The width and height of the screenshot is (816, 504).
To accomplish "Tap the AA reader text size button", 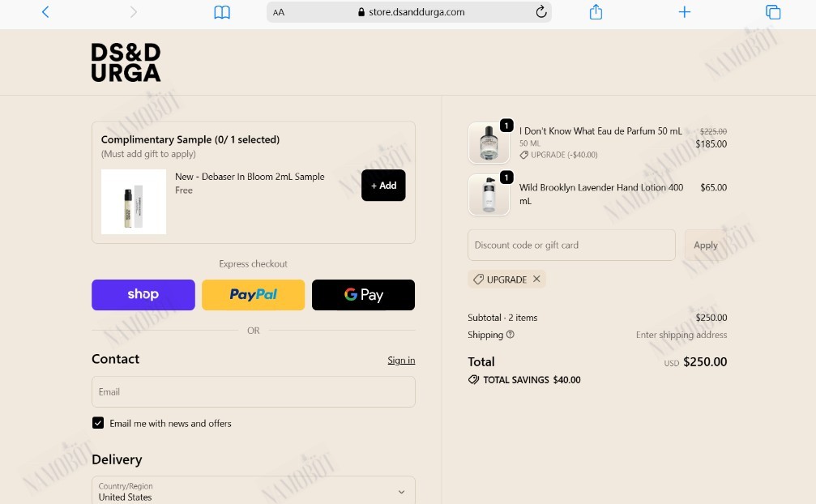I will 279,12.
